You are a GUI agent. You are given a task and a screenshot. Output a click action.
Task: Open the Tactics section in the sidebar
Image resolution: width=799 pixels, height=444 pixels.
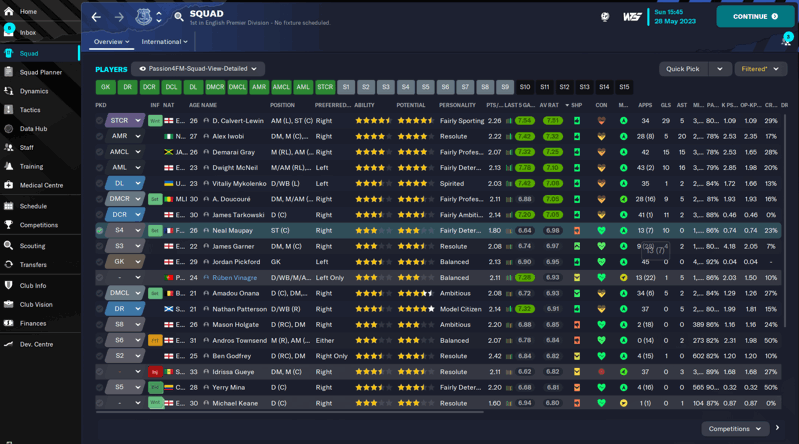[30, 110]
